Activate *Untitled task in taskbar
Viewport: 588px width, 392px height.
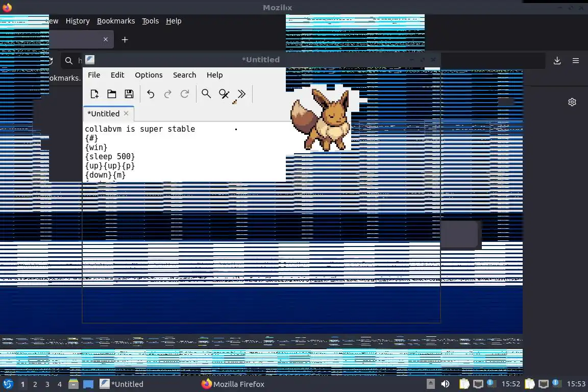pos(121,384)
